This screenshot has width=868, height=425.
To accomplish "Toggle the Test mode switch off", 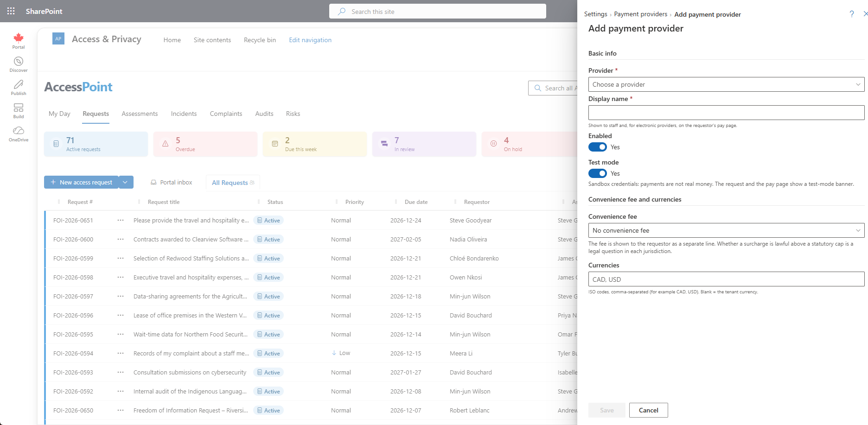I will 598,173.
